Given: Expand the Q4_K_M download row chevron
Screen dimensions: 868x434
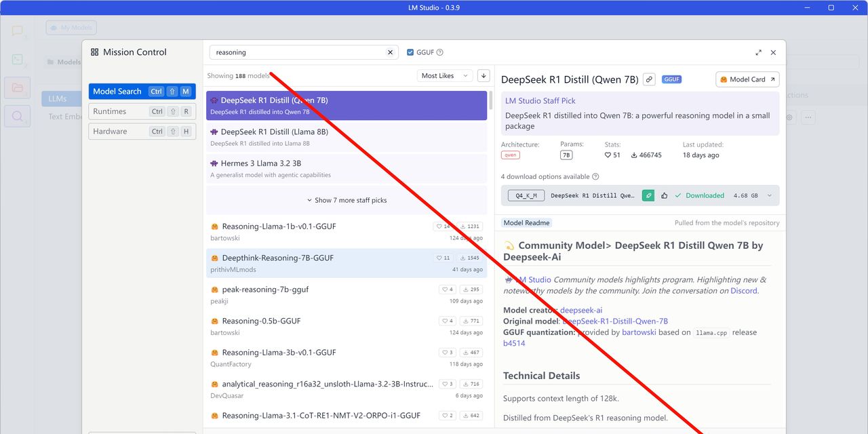Looking at the screenshot, I should point(770,195).
